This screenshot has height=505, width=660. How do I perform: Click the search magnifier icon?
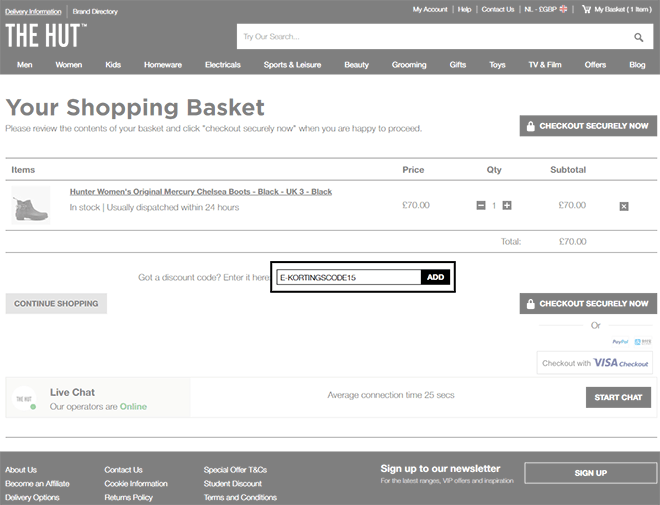(x=639, y=37)
